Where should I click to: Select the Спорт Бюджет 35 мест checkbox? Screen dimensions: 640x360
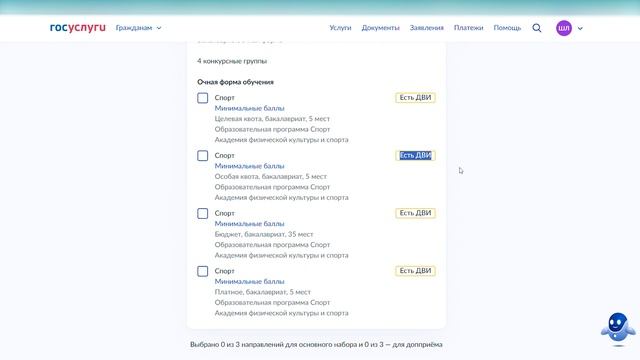pos(202,213)
